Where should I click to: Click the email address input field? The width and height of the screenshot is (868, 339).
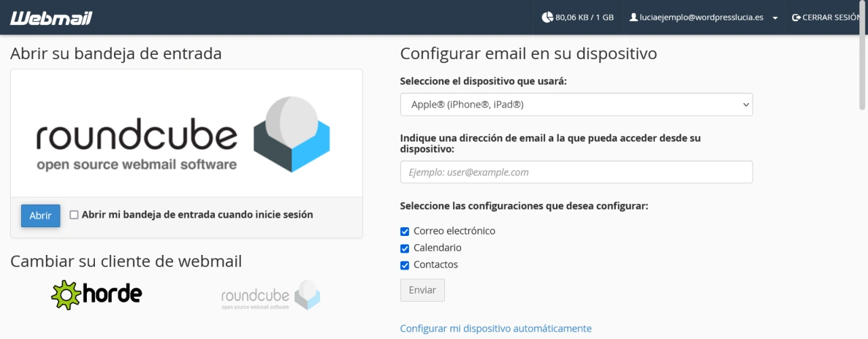click(x=576, y=172)
